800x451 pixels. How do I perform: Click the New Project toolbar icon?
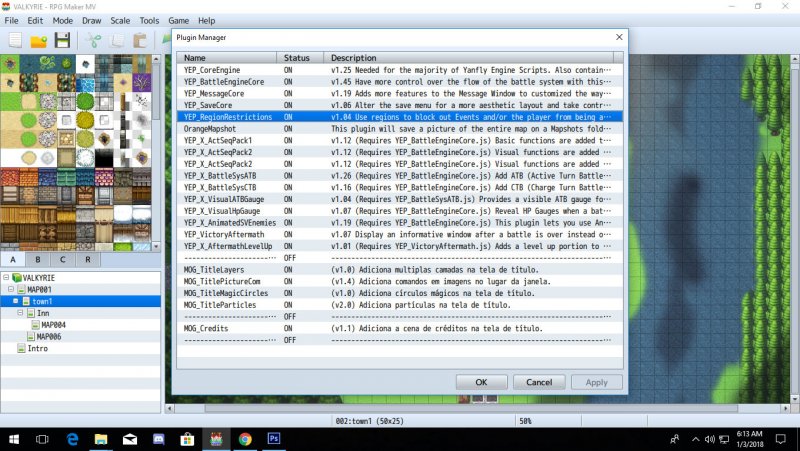[x=15, y=40]
